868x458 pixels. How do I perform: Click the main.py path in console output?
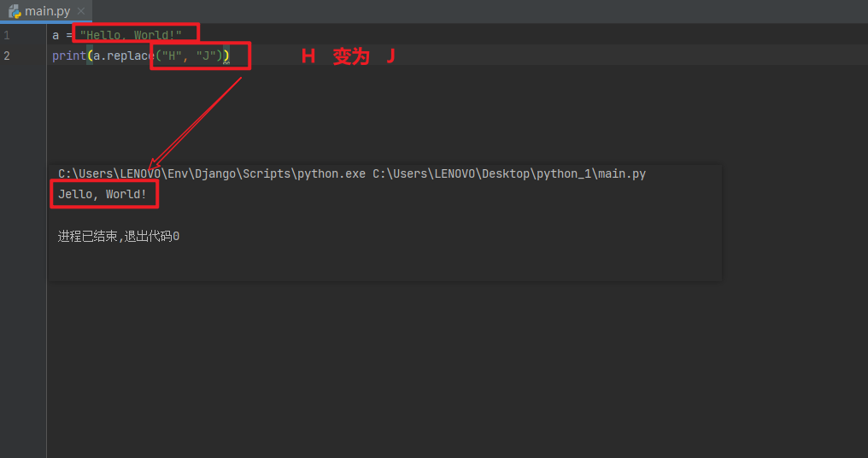pos(509,174)
